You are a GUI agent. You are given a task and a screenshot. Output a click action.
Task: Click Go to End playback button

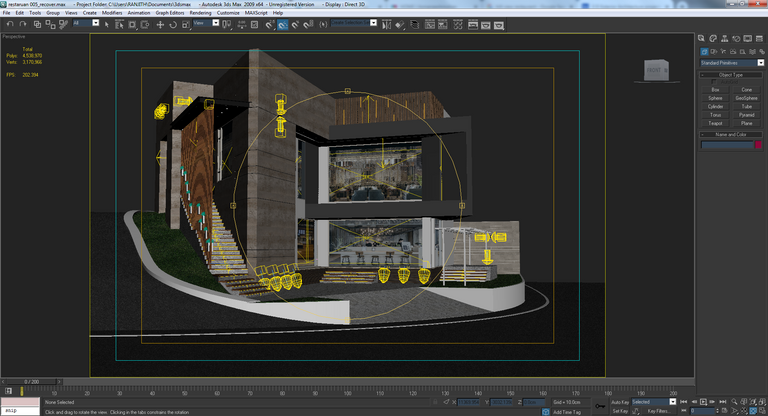click(723, 402)
